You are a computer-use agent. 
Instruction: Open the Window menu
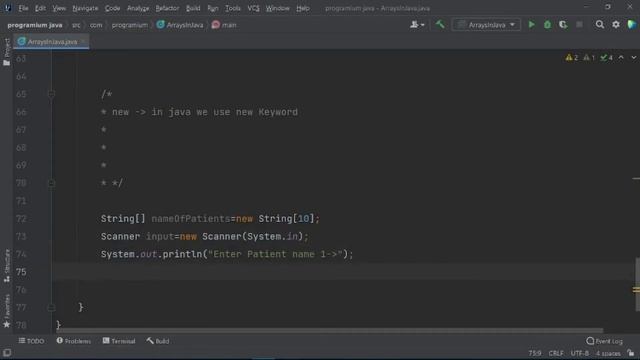tap(277, 8)
